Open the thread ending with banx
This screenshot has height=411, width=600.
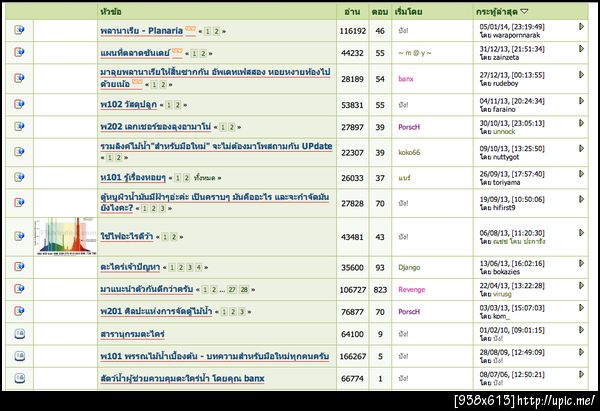[x=182, y=378]
